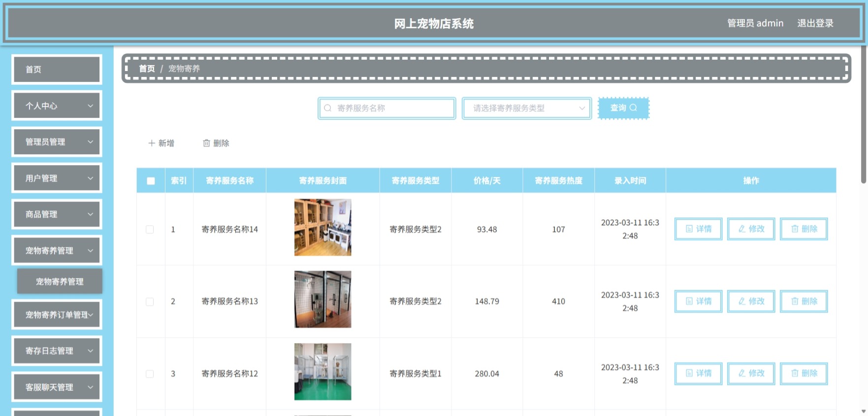This screenshot has height=416, width=868.
Task: Click 详情 document icon for 寄养服务名称12
Action: pyautogui.click(x=689, y=373)
